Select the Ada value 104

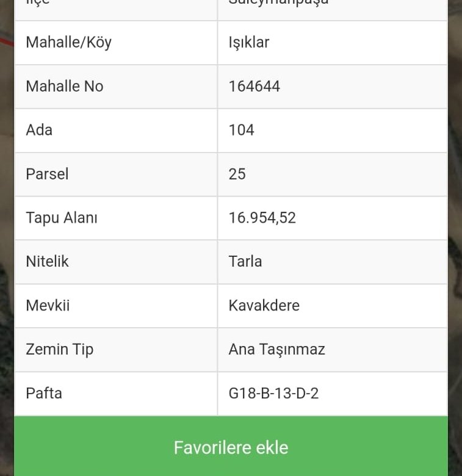coord(242,130)
